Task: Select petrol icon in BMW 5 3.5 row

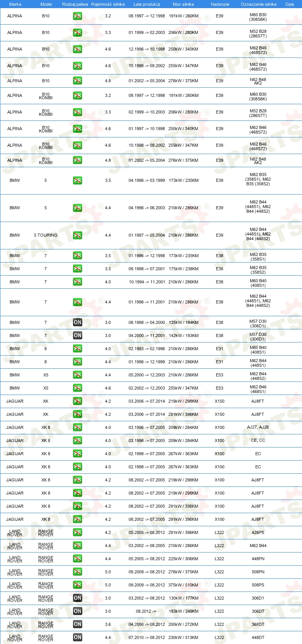Action: click(78, 181)
